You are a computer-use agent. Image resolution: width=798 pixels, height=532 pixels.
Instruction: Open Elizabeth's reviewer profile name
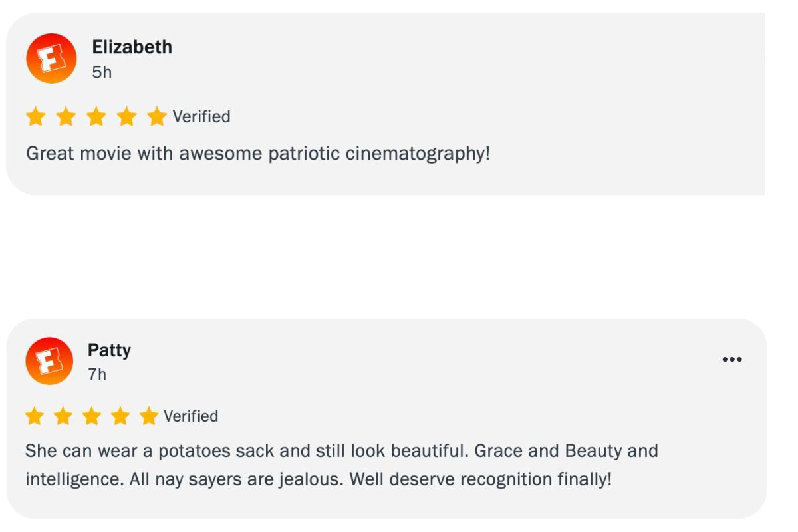(x=132, y=47)
